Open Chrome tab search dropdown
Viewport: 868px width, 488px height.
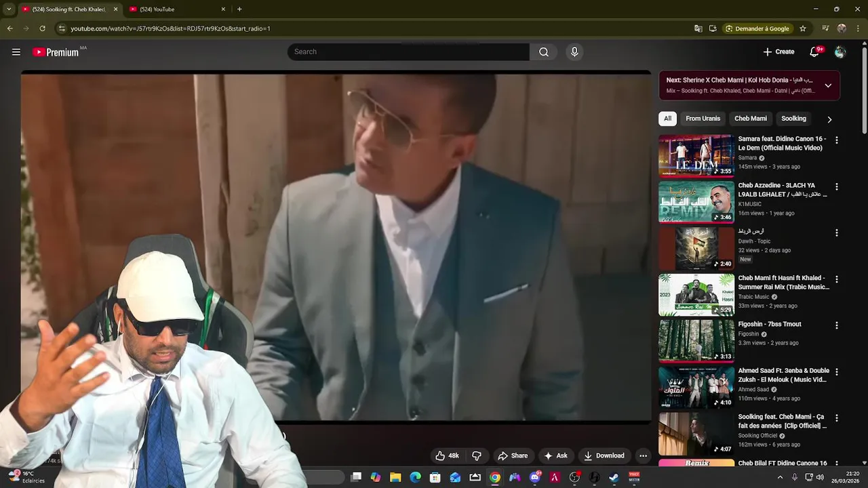click(x=9, y=9)
